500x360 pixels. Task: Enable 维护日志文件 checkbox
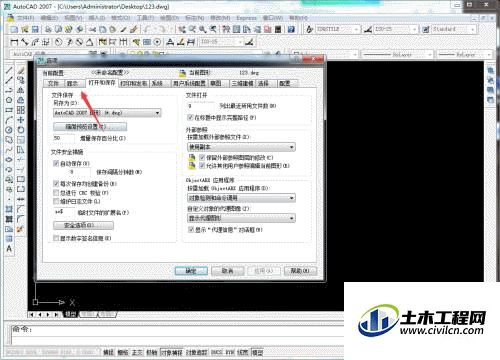[x=56, y=201]
